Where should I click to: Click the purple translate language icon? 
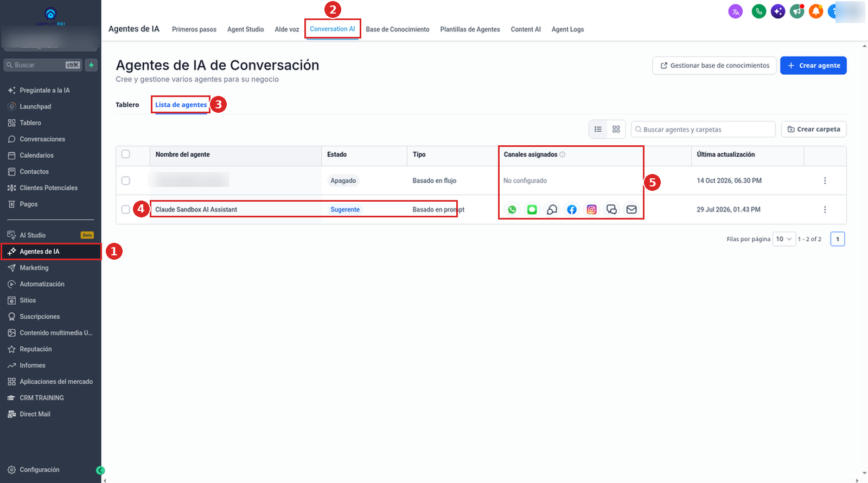pos(735,11)
